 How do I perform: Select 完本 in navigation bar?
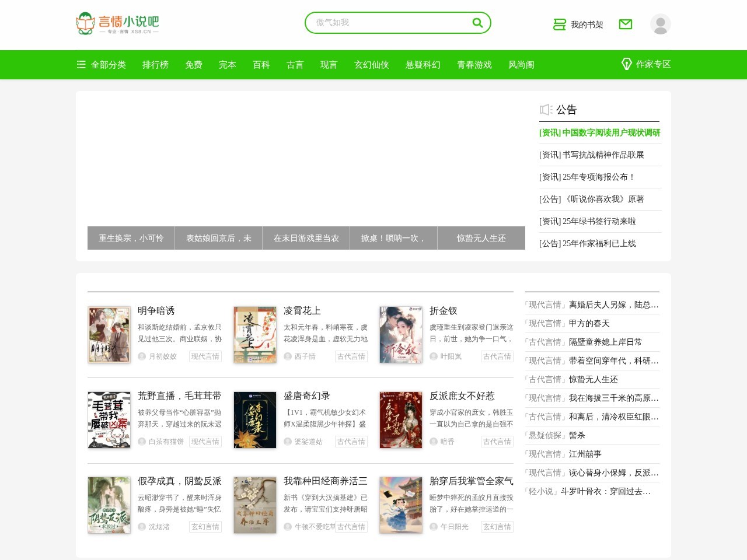[228, 65]
